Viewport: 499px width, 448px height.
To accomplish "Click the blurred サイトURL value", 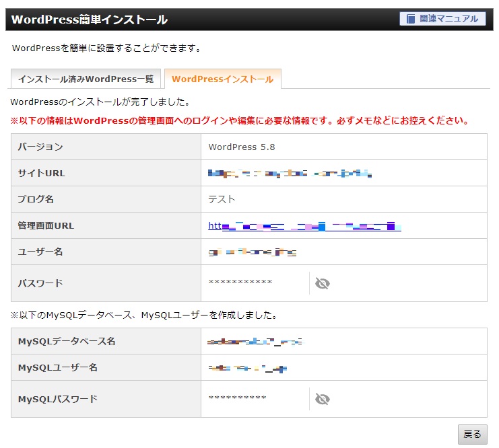I will point(290,174).
